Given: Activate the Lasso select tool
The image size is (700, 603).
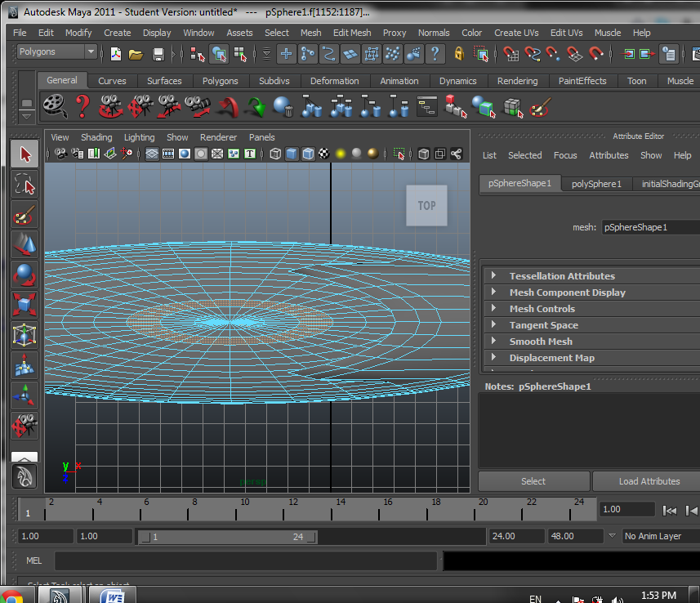Looking at the screenshot, I should [25, 184].
